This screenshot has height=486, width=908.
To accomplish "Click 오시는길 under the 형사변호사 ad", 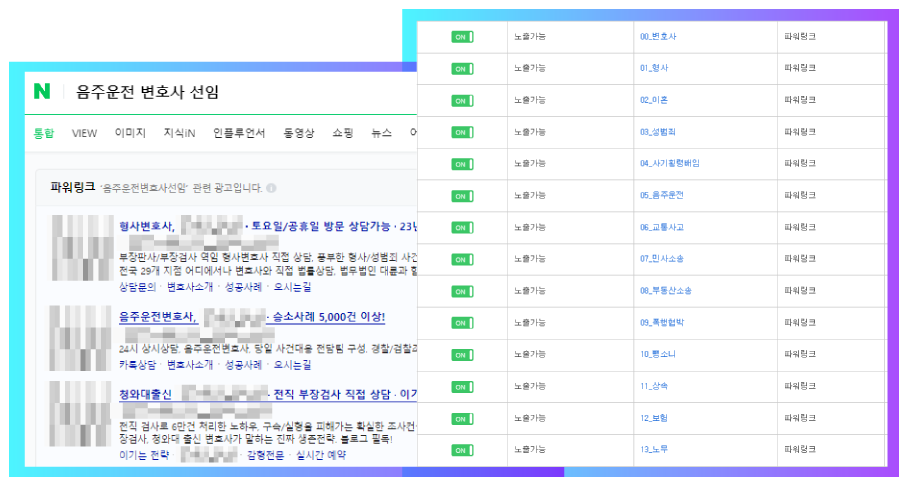I will 292,287.
